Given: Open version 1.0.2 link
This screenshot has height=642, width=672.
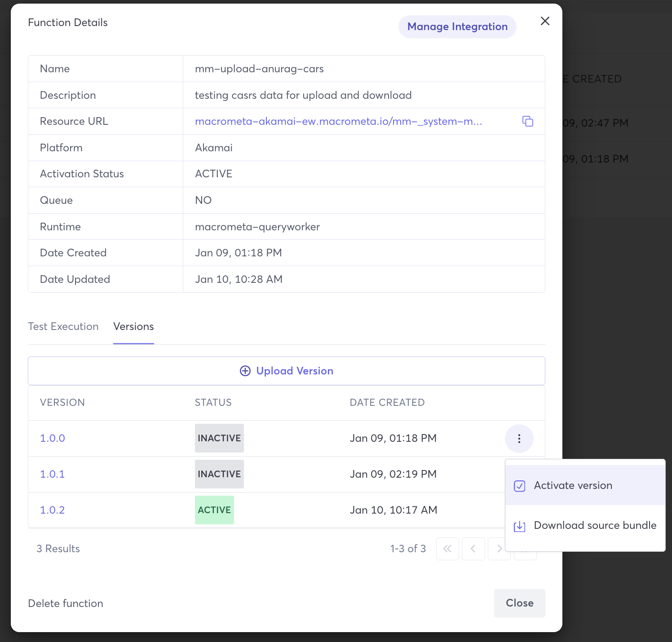Looking at the screenshot, I should 53,510.
